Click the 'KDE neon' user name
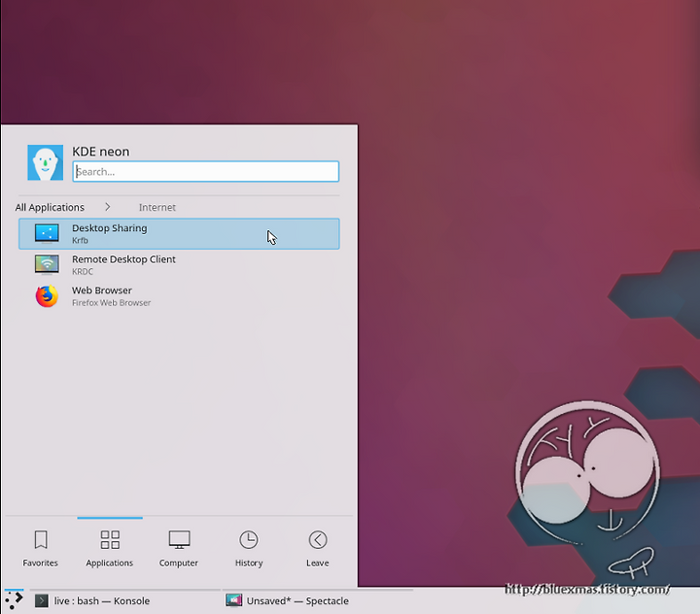The height and width of the screenshot is (614, 700). pos(101,152)
